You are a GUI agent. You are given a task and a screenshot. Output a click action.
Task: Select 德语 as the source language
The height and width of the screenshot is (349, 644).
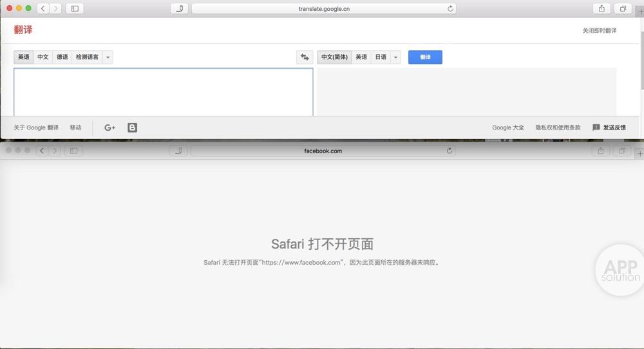coord(62,57)
